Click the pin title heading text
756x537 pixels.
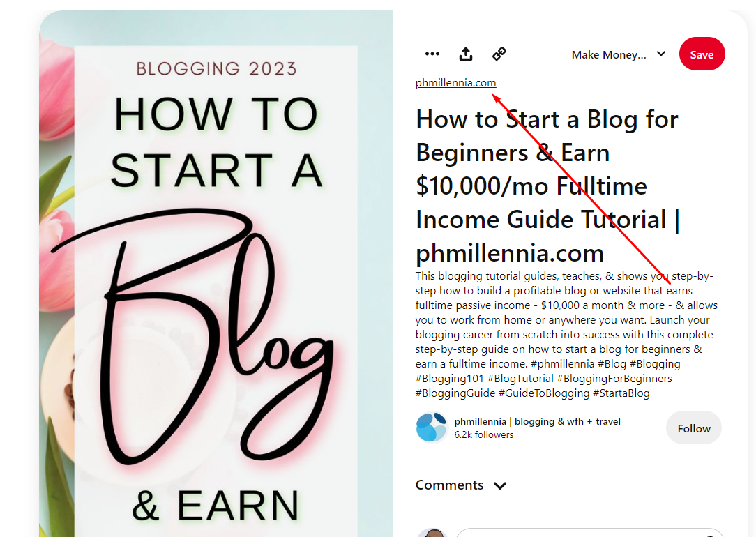[x=547, y=186]
